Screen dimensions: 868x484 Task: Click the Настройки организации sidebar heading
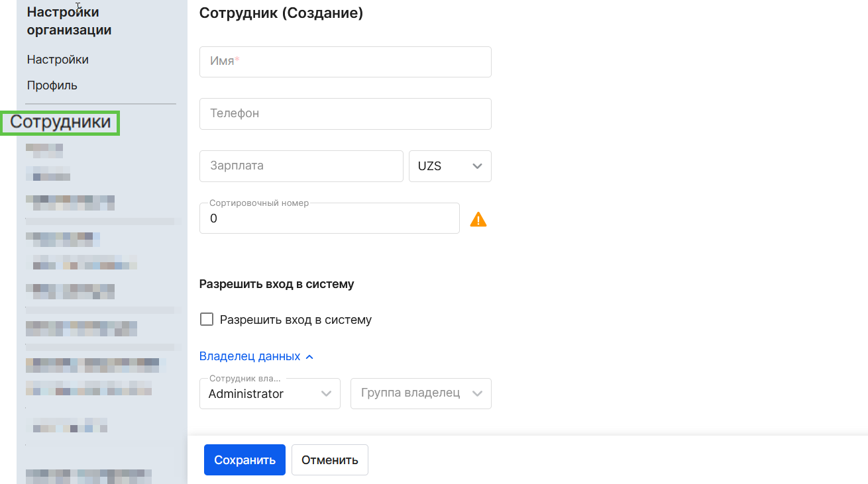[x=69, y=21]
